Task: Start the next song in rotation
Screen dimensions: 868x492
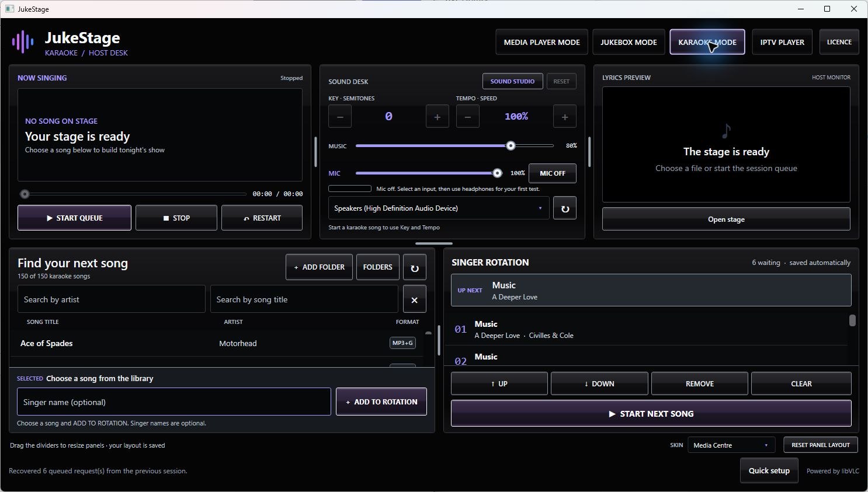Action: tap(651, 414)
